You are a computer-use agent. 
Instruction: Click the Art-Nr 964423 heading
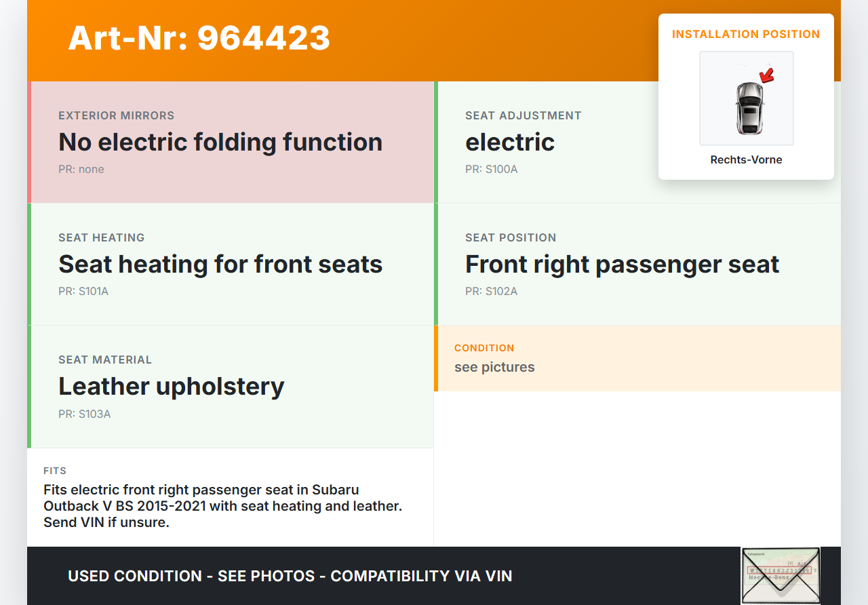199,38
